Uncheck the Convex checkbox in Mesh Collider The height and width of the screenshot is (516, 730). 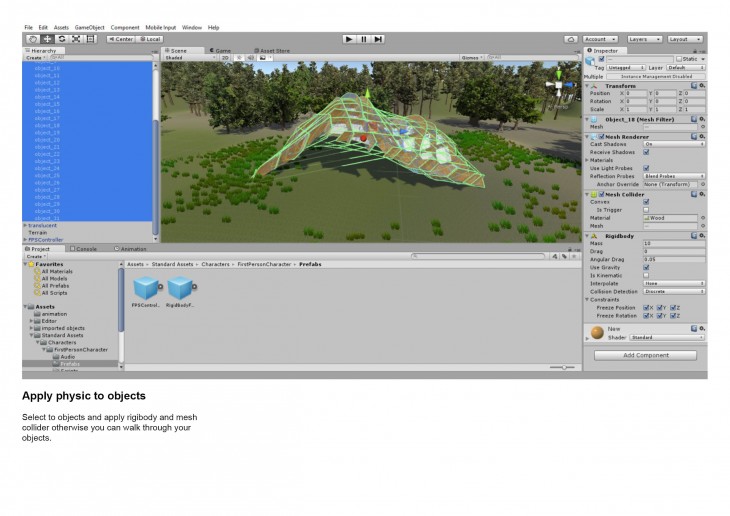(x=646, y=202)
